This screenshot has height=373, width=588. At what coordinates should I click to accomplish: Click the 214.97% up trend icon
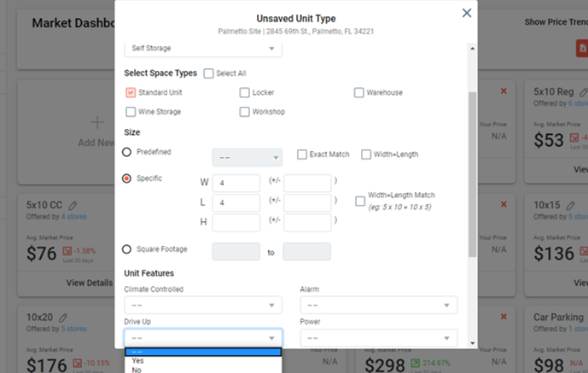(416, 363)
